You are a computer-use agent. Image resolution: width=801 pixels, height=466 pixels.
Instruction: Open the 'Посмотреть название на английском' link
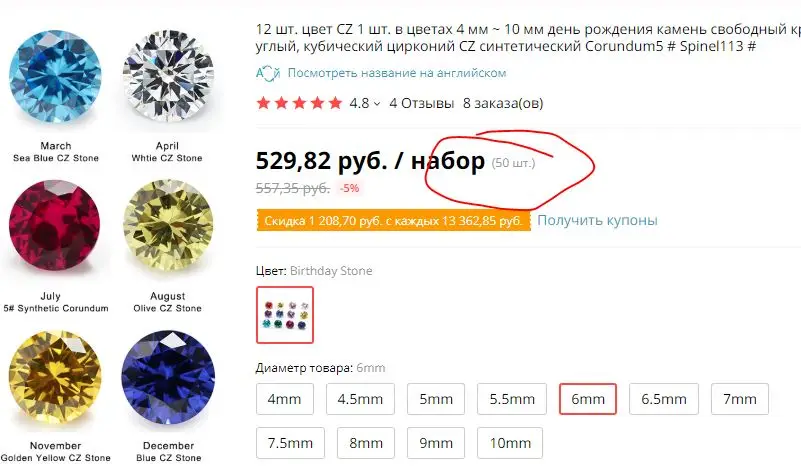point(396,73)
